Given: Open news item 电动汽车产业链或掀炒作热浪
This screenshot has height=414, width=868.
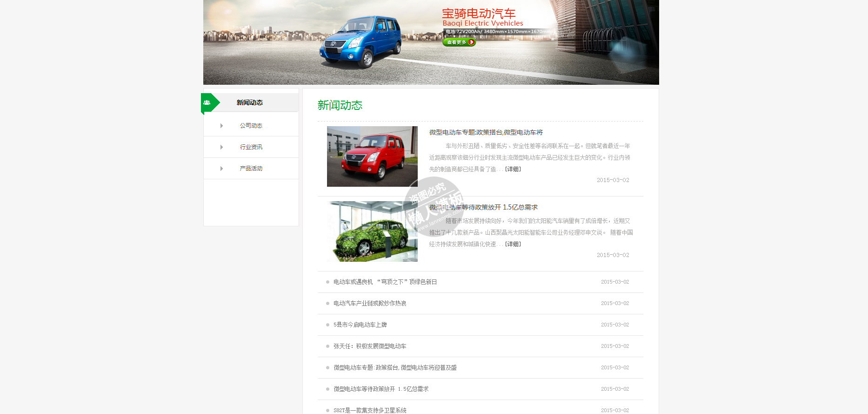Looking at the screenshot, I should coord(370,303).
